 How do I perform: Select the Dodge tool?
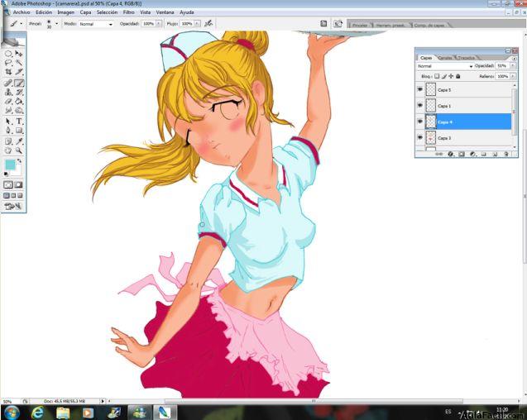coord(19,110)
